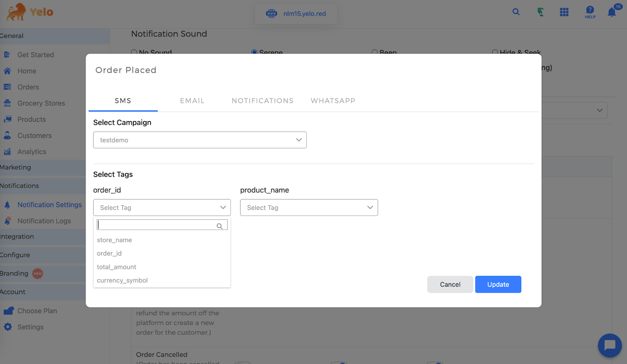The image size is (627, 364).
Task: Click the Home house icon
Action: pyautogui.click(x=7, y=71)
